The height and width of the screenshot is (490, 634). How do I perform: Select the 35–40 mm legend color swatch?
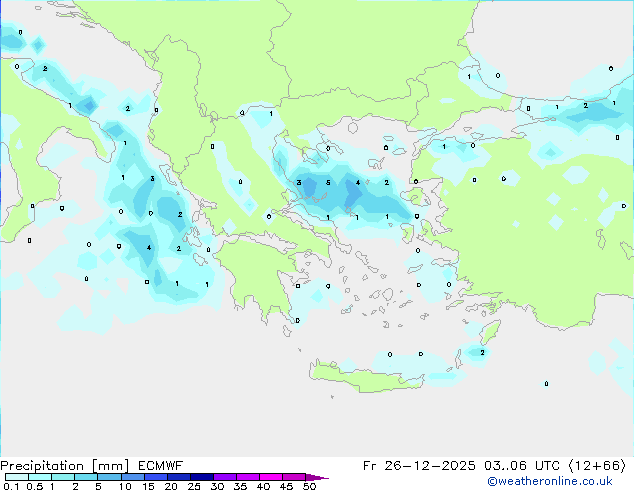point(247,477)
